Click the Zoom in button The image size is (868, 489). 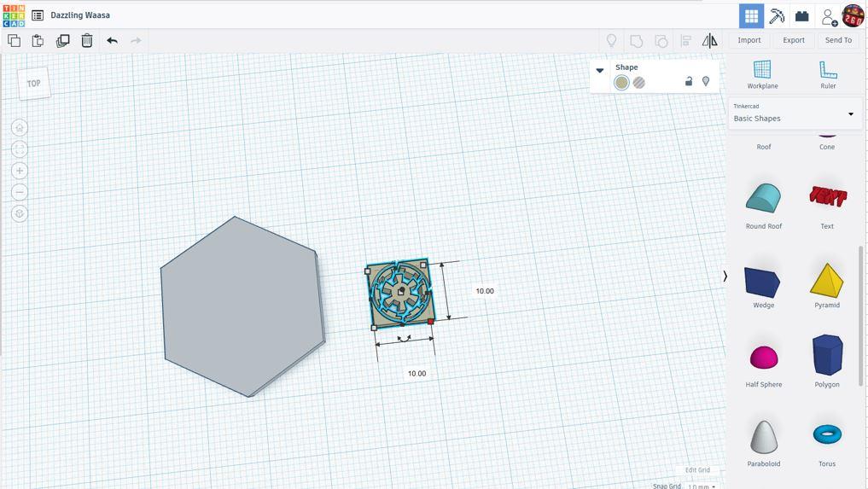click(20, 171)
